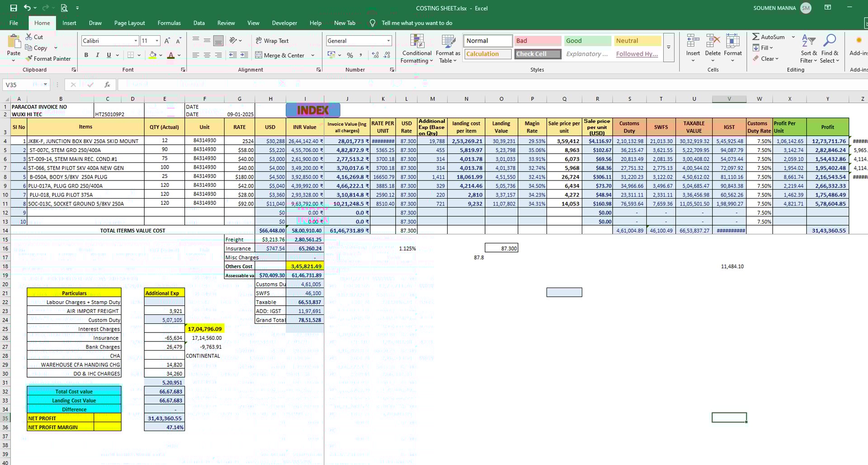868x465 pixels.
Task: Apply the yellow fill color
Action: coord(153,55)
